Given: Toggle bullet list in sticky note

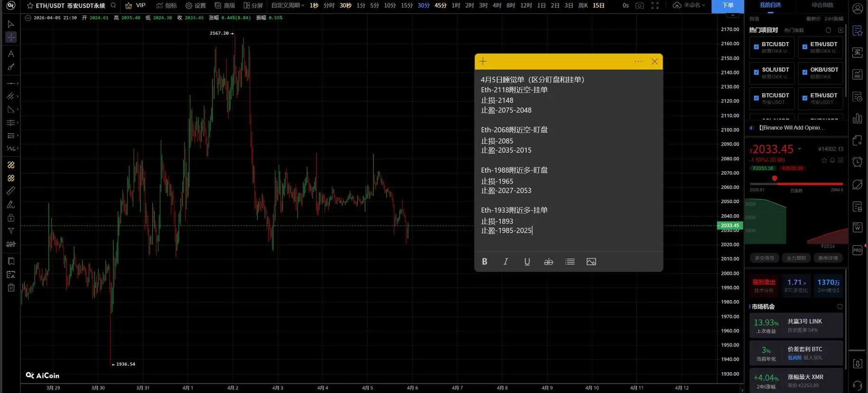Looking at the screenshot, I should (x=570, y=262).
